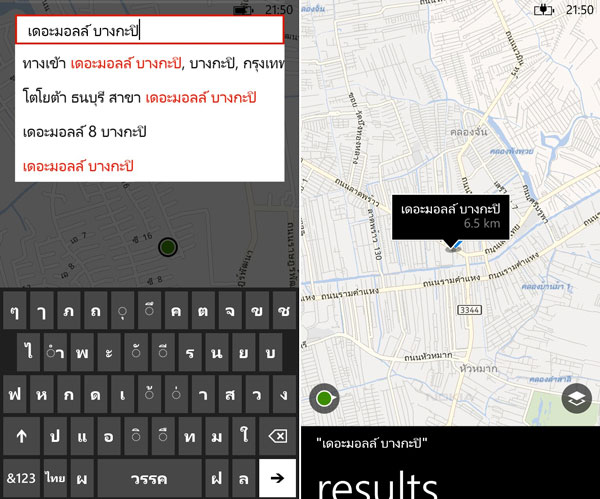Tap the ล key
The width and height of the screenshot is (600, 499).
[x=244, y=478]
